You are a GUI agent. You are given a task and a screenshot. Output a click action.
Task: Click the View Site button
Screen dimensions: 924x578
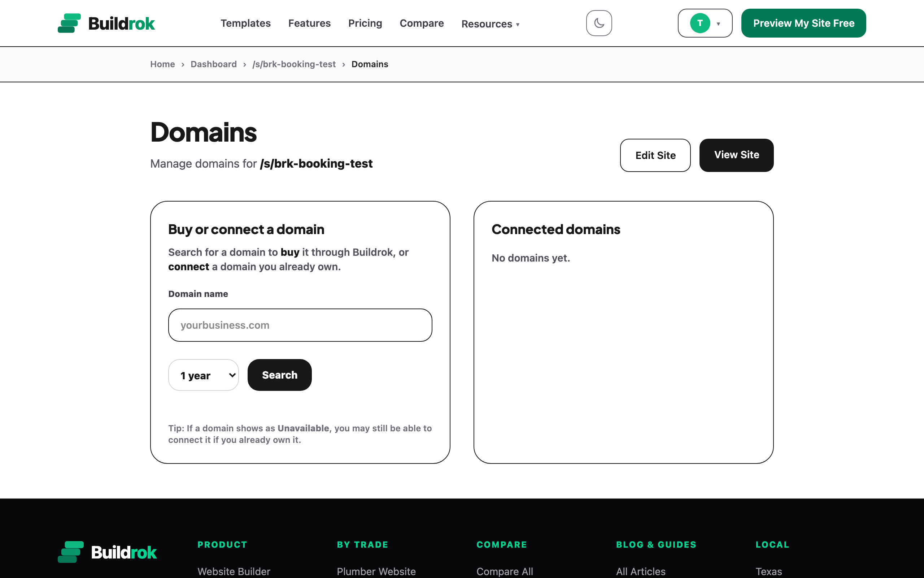pyautogui.click(x=736, y=155)
